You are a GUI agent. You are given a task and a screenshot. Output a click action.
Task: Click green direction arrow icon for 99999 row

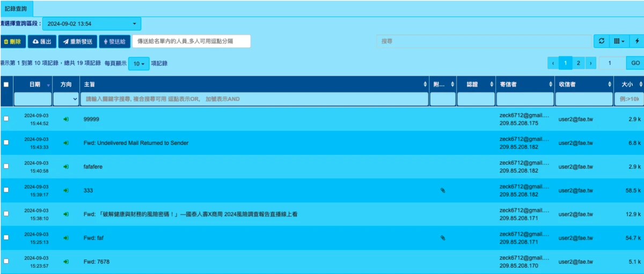pyautogui.click(x=66, y=119)
